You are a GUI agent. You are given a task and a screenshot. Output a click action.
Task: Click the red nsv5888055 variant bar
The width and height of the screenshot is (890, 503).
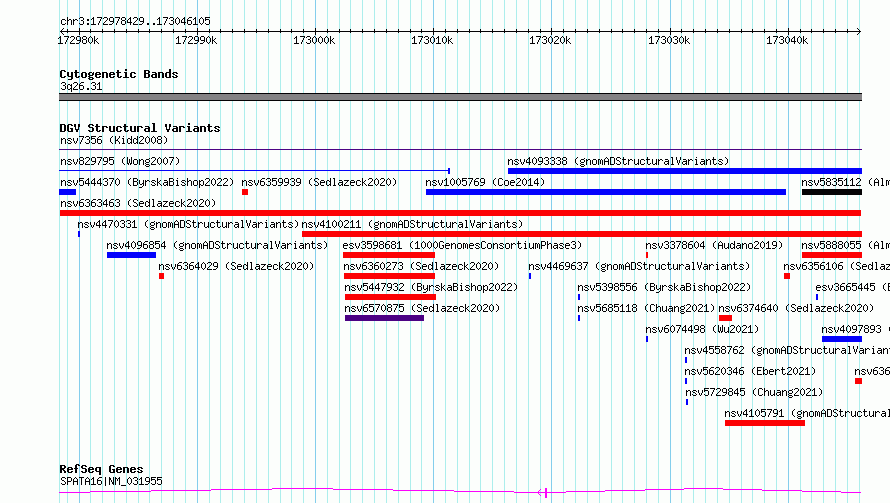832,255
